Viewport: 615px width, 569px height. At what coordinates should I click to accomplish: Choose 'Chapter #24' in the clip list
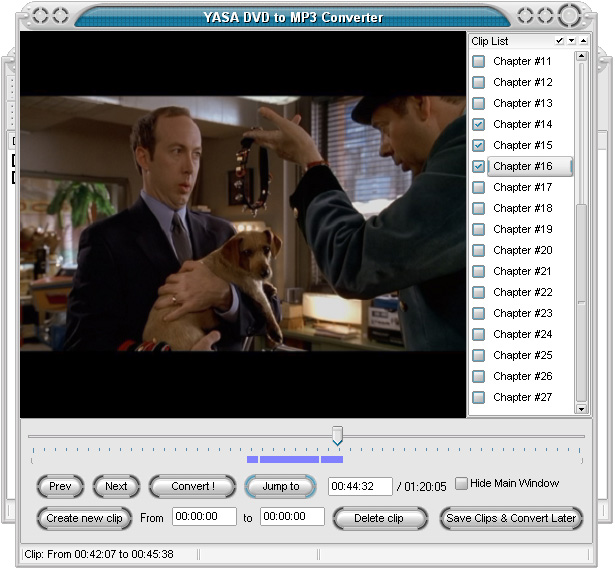[522, 334]
